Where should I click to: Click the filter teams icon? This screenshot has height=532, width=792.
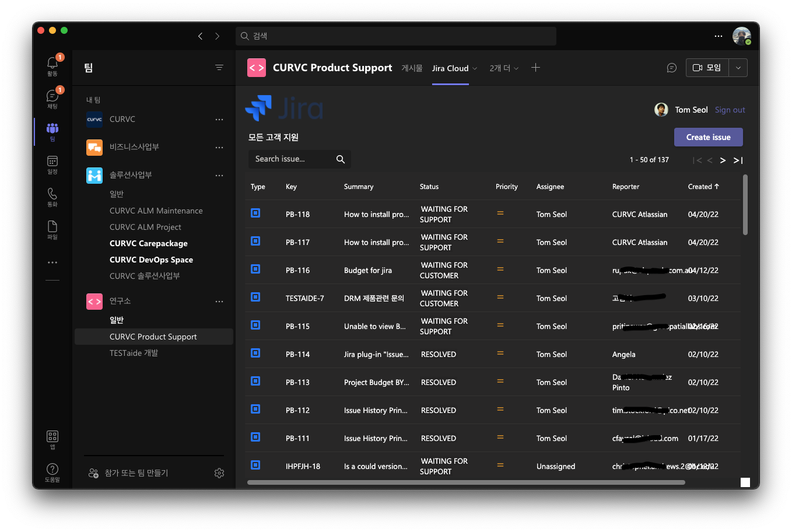tap(219, 68)
